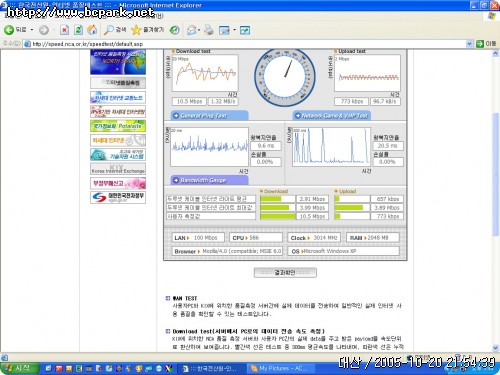
Task: Click the Stop page loading icon
Action: click(x=64, y=30)
